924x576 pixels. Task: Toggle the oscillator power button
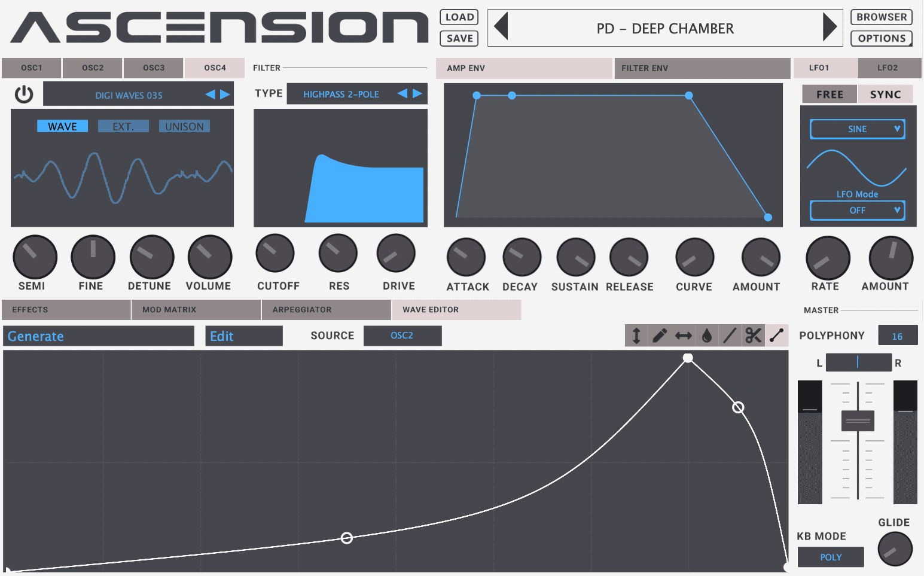[x=24, y=95]
